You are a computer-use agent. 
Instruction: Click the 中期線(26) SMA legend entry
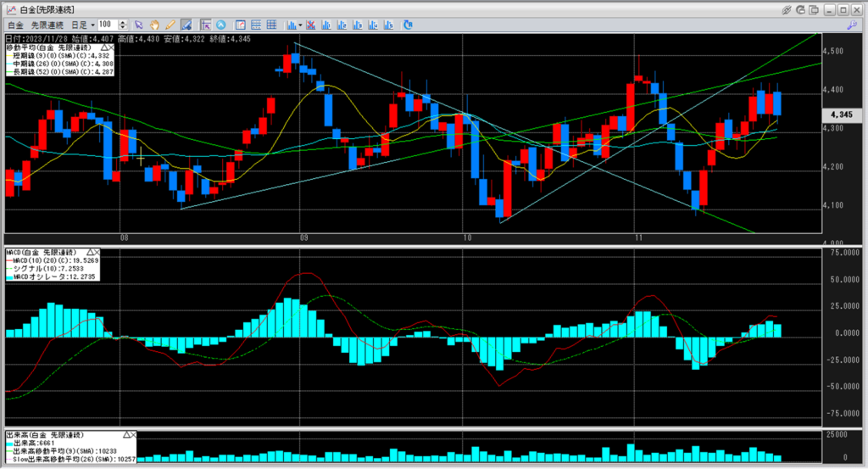tap(60, 64)
